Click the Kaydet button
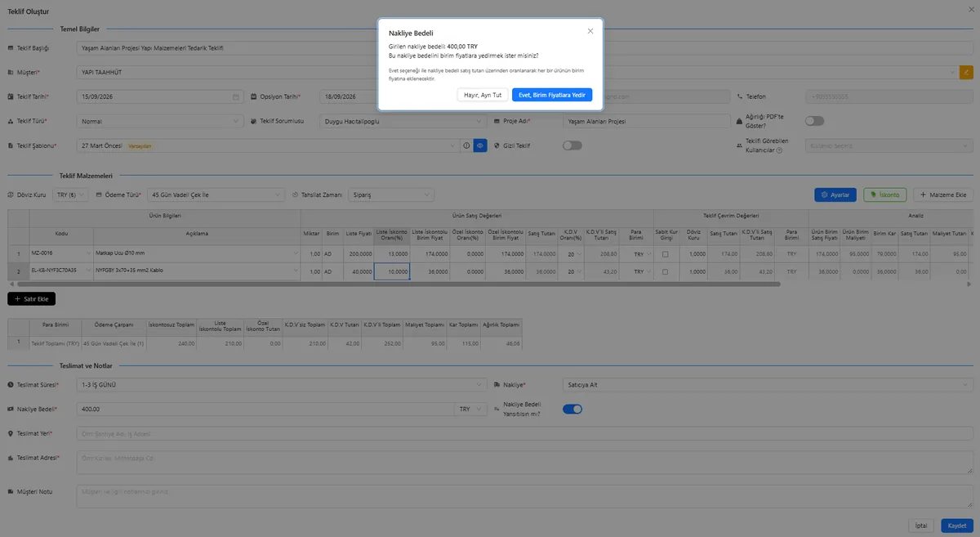 956,526
